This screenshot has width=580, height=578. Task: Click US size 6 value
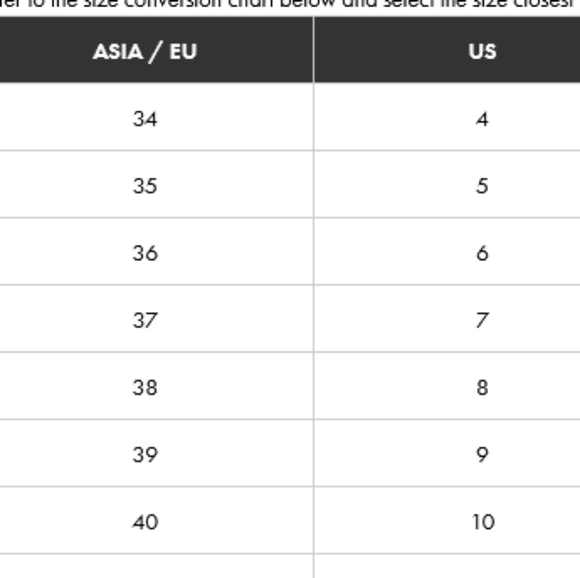click(482, 254)
